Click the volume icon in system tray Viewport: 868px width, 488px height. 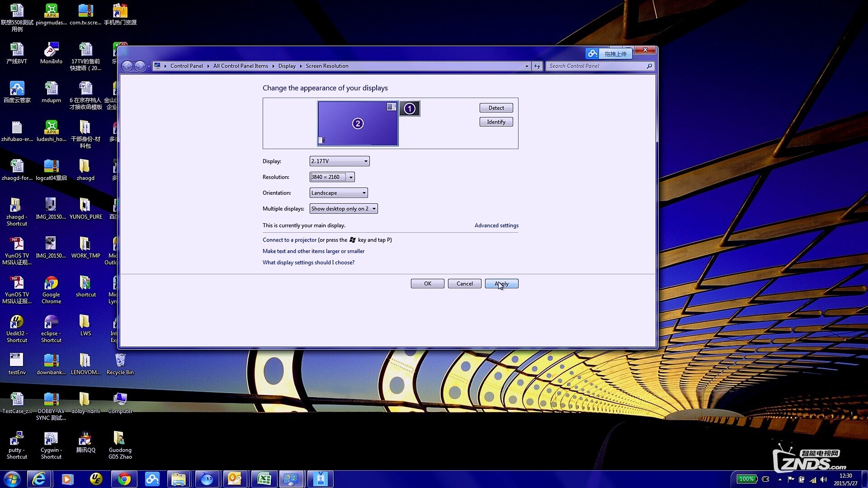point(824,479)
